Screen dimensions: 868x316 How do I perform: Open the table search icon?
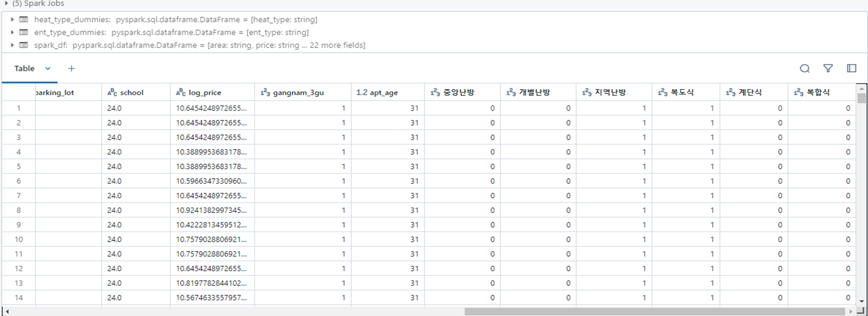[x=805, y=68]
